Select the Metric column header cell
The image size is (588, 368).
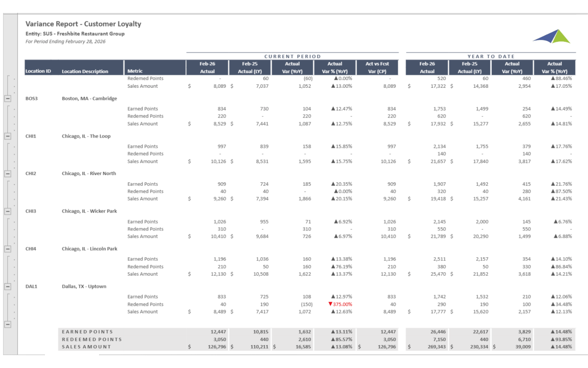click(135, 71)
